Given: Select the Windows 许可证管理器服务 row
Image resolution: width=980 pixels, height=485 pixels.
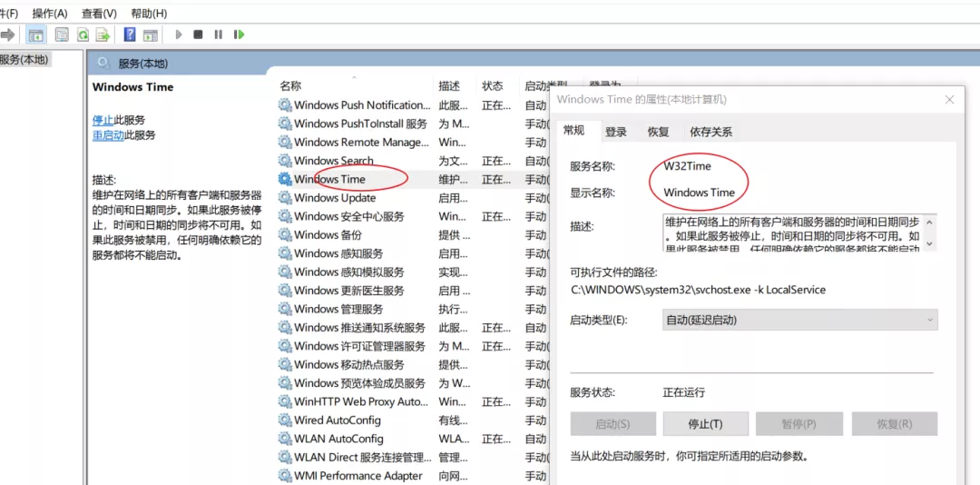Looking at the screenshot, I should 413,346.
